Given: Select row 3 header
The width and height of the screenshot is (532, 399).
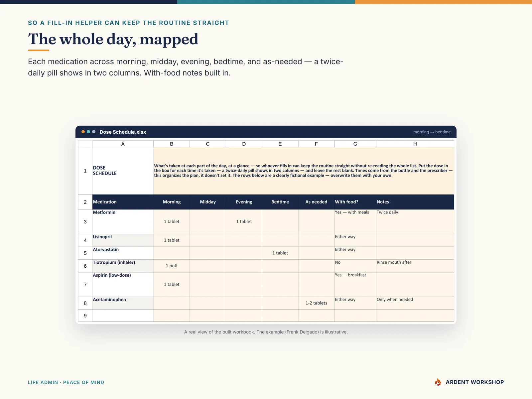Looking at the screenshot, I should click(85, 222).
